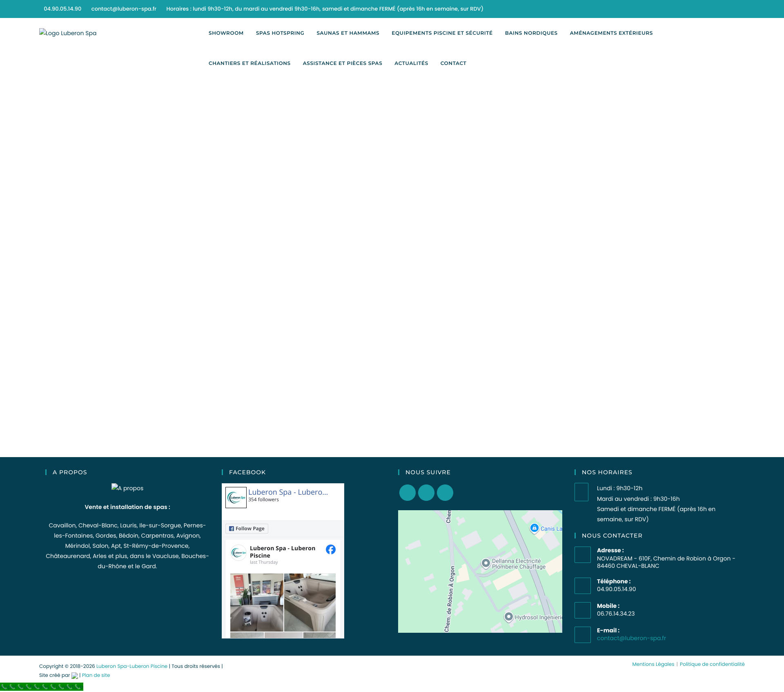Open the Showroom menu
The height and width of the screenshot is (692, 784).
226,33
